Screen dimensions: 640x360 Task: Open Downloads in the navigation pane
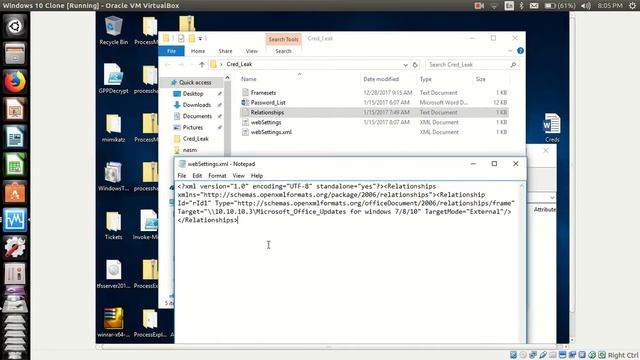(197, 105)
